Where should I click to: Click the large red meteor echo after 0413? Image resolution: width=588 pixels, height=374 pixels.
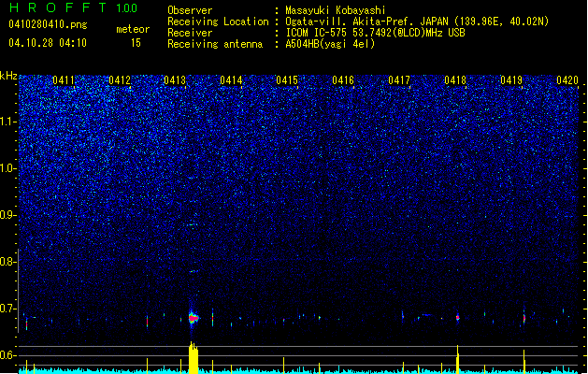coord(193,318)
